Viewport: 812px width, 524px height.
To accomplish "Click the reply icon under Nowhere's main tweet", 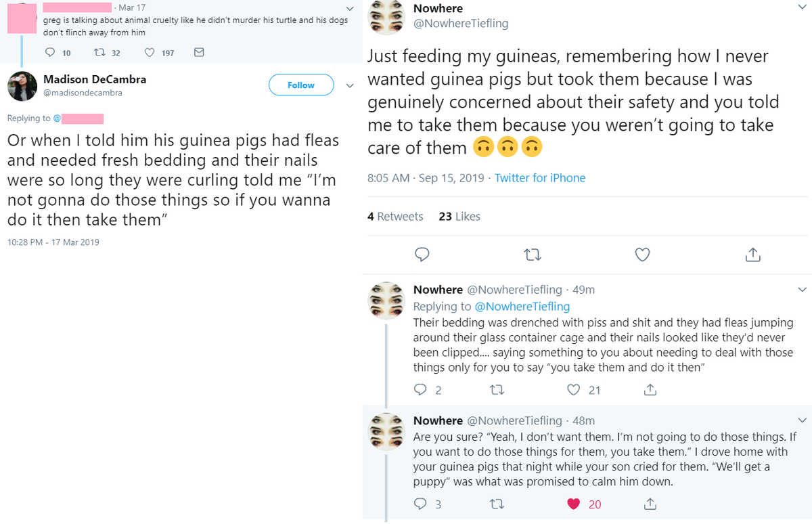I will 422,255.
